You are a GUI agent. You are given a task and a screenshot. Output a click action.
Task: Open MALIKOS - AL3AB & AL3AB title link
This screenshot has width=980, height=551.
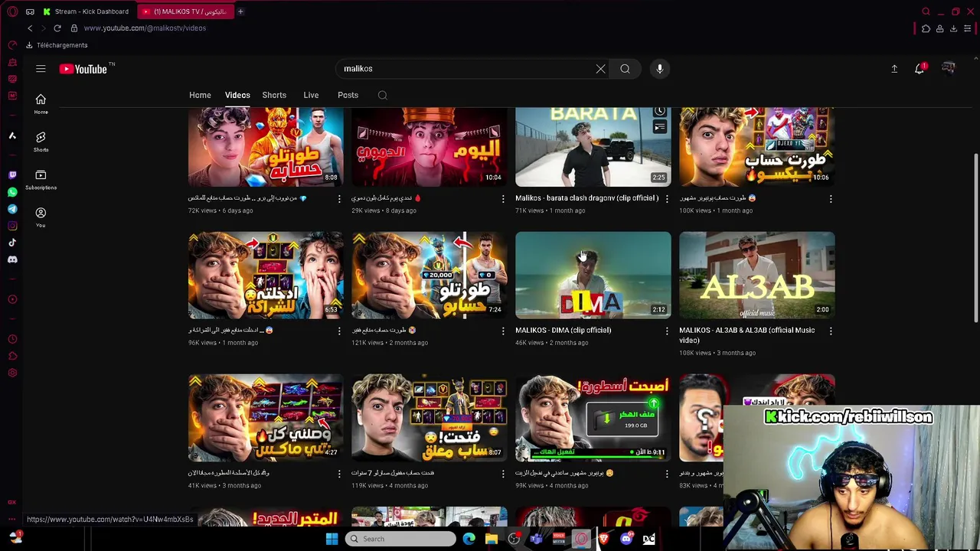tap(746, 335)
